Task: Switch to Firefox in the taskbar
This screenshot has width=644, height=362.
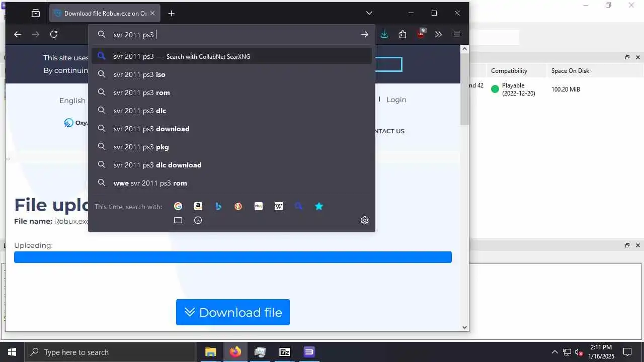Action: click(x=235, y=352)
